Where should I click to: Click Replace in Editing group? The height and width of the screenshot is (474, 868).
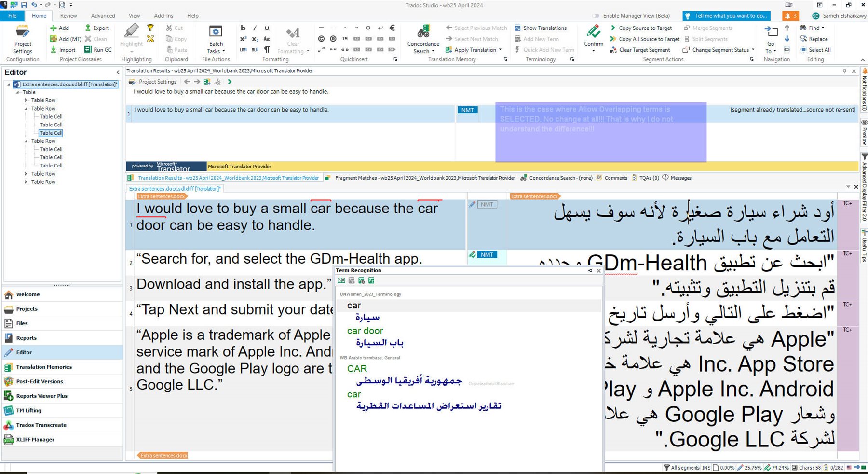[x=814, y=39]
